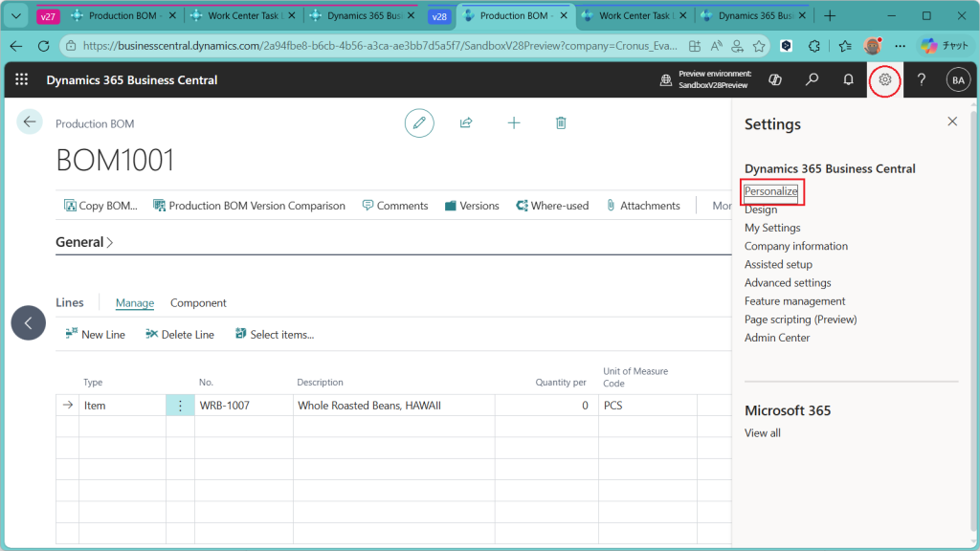This screenshot has height=551, width=980.
Task: Switch to the Component tab
Action: [x=198, y=303]
